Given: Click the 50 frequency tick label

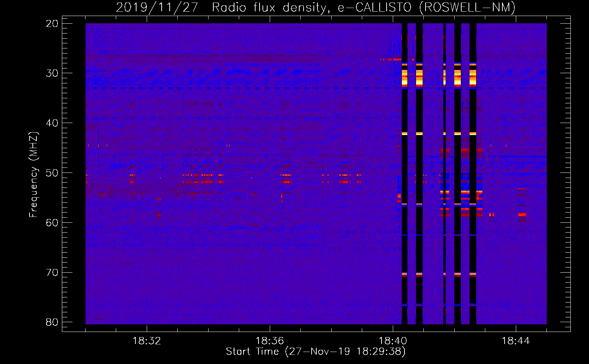Looking at the screenshot, I should pyautogui.click(x=52, y=173).
